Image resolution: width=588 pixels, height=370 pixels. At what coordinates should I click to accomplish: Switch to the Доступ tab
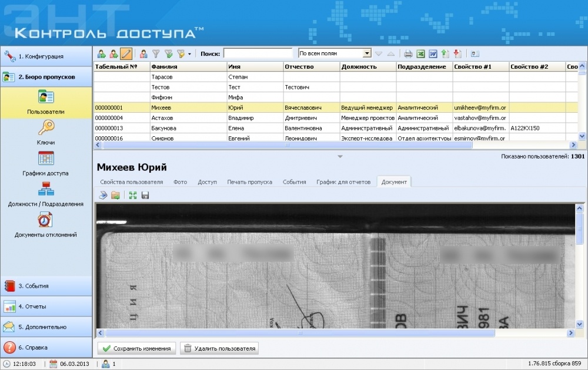[208, 182]
